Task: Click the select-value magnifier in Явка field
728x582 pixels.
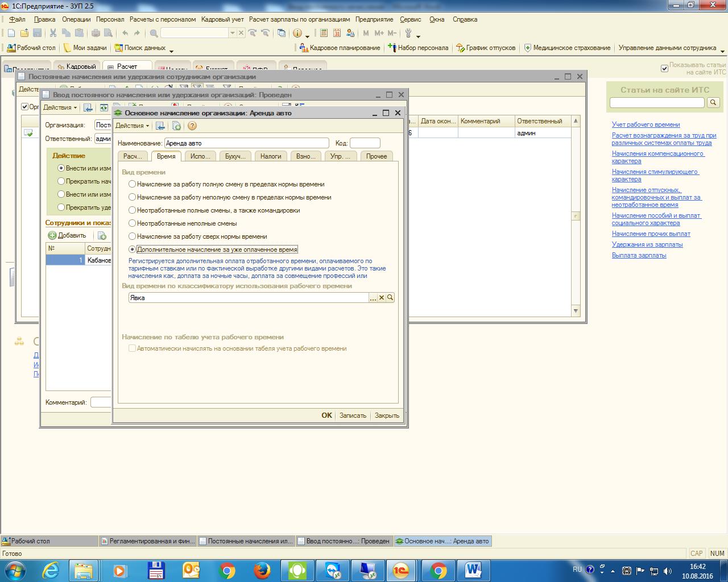Action: [390, 298]
